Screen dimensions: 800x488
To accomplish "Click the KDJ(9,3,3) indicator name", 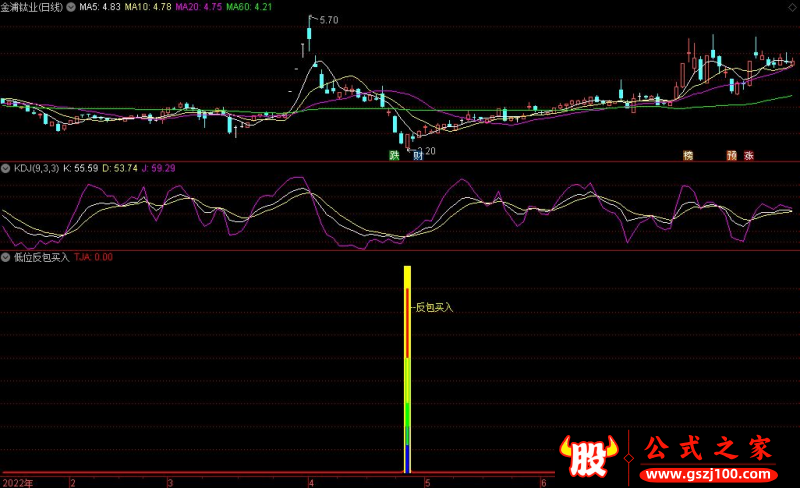I will (35, 168).
